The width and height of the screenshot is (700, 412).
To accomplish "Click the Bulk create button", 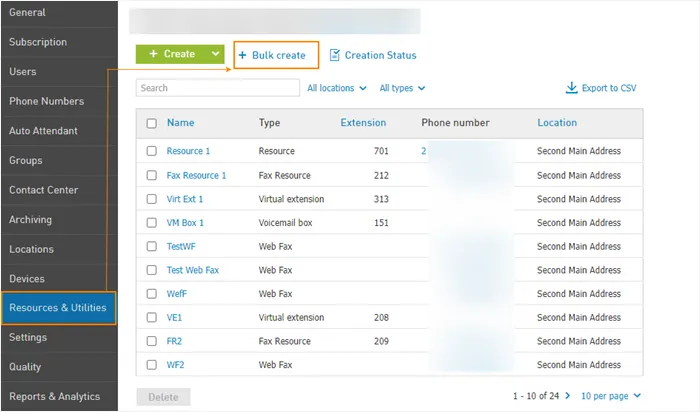I will pyautogui.click(x=276, y=55).
